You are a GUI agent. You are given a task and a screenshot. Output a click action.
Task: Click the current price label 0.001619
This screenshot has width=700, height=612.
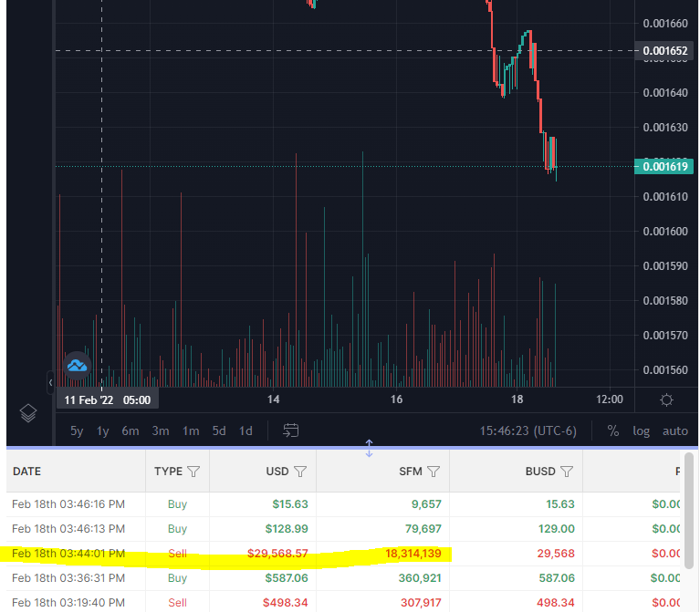click(663, 166)
